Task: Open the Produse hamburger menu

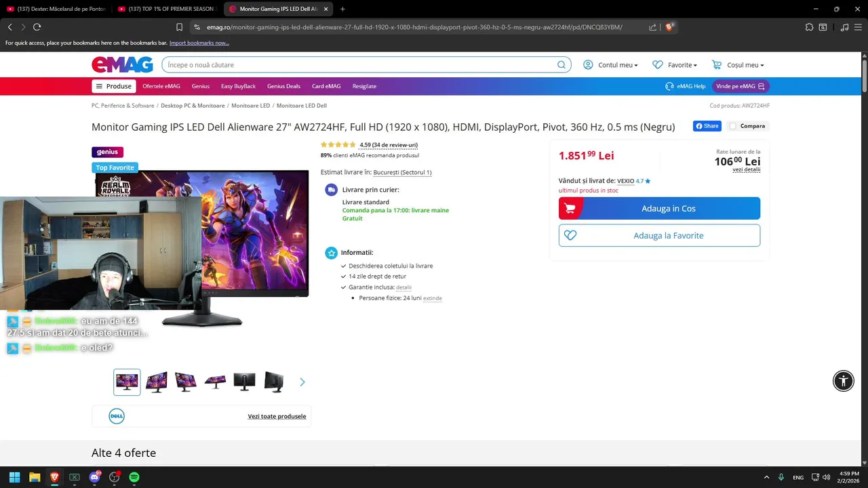Action: [114, 86]
